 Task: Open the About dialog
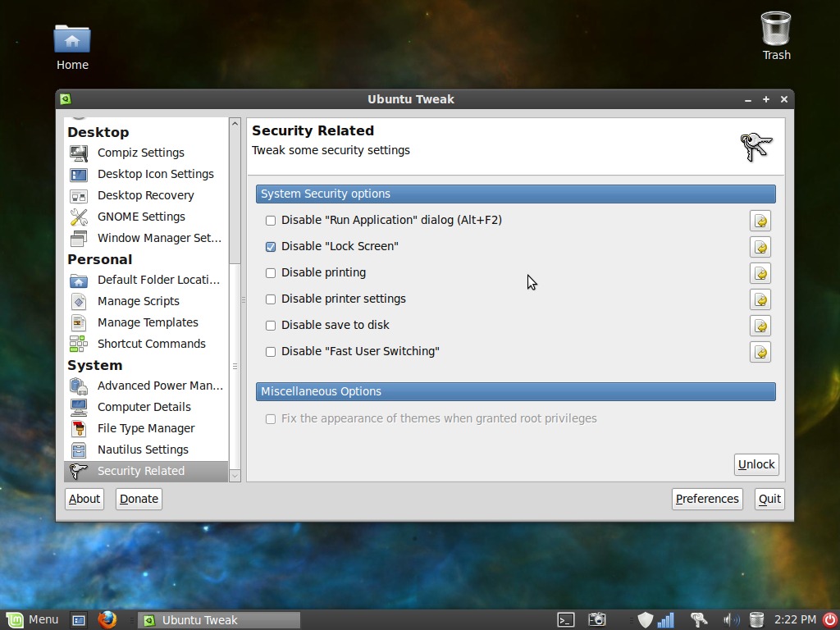tap(84, 499)
